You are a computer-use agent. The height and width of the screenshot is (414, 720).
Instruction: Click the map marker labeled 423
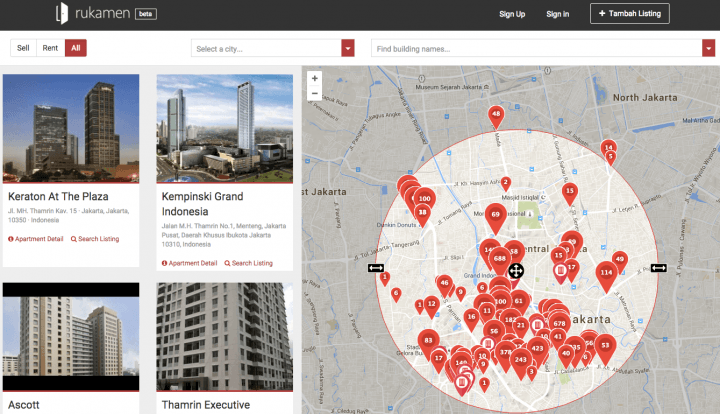point(538,349)
